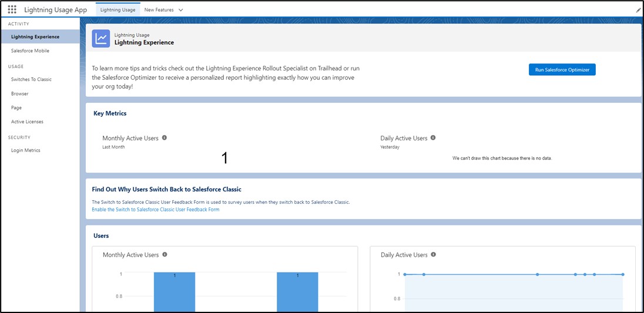Image resolution: width=644 pixels, height=313 pixels.
Task: Select the Page usage item
Action: [x=16, y=107]
